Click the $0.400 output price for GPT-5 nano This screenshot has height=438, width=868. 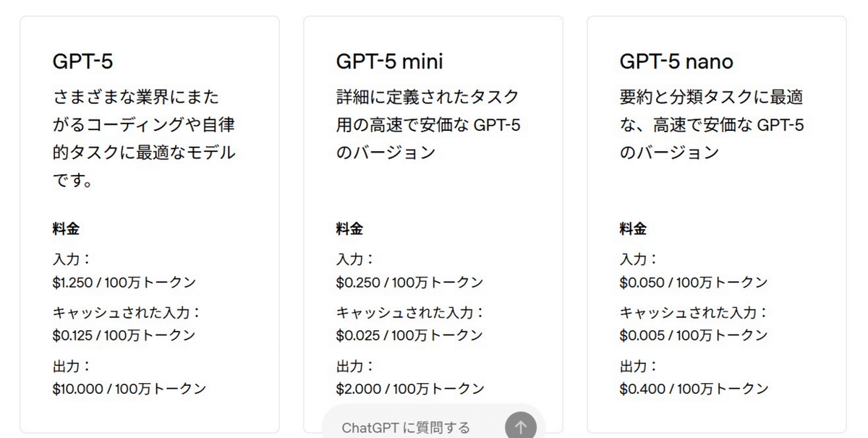pyautogui.click(x=692, y=388)
